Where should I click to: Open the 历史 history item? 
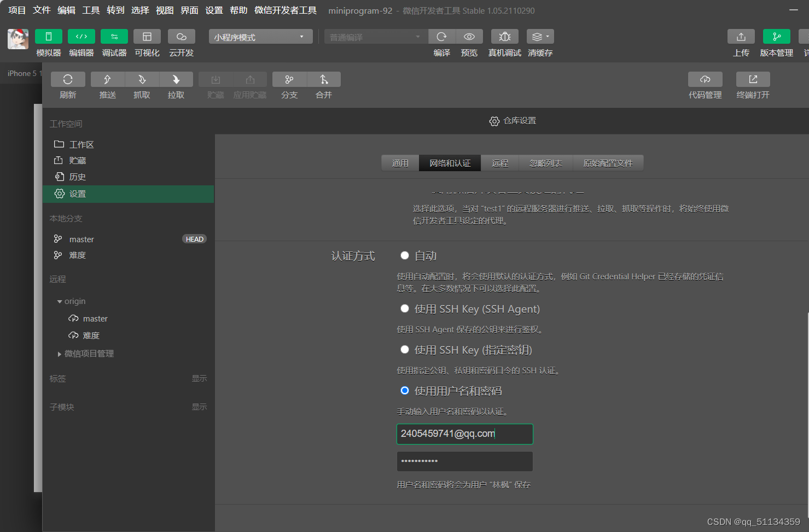[x=128, y=177]
